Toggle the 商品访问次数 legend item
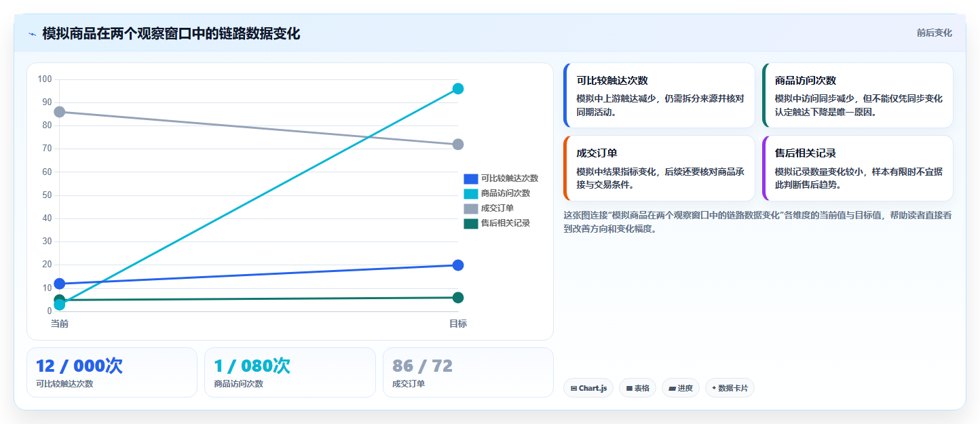Screen dimensions: 980x424 point(497,193)
